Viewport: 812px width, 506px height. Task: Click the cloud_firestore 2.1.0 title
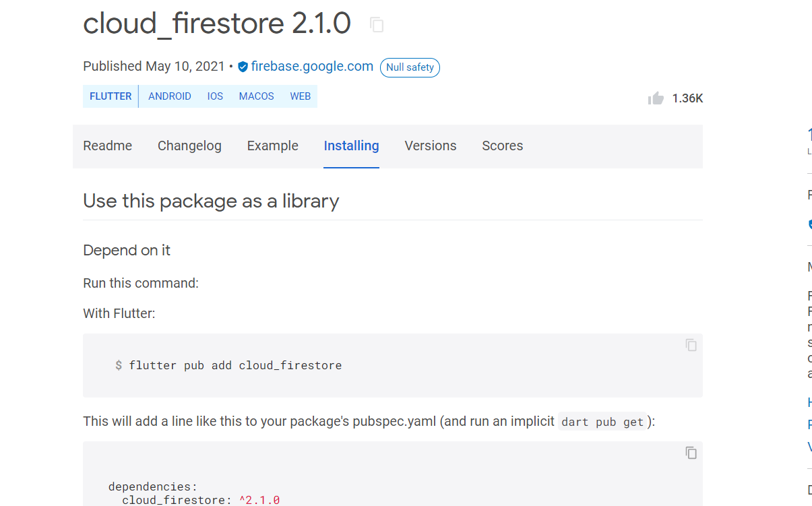(x=217, y=24)
